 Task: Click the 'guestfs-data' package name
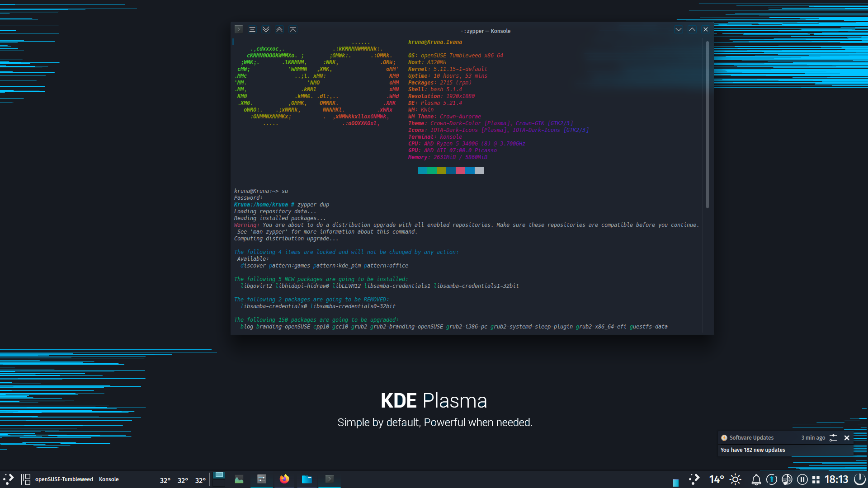pos(649,327)
